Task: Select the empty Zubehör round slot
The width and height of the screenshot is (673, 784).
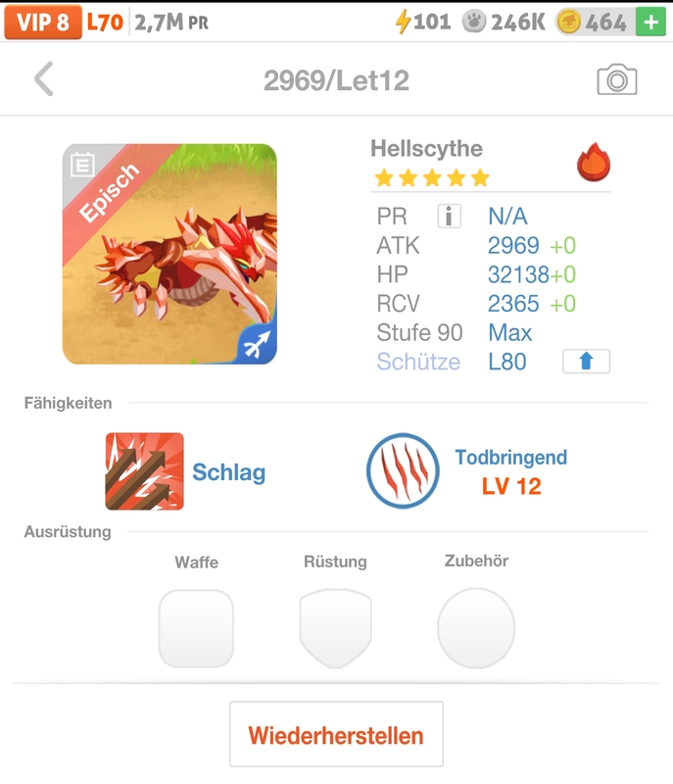Action: pos(476,628)
